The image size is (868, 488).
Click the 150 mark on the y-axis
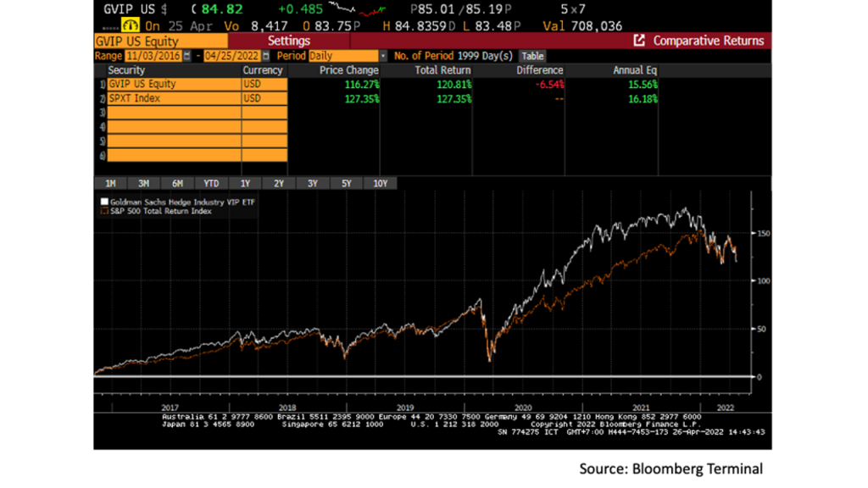pyautogui.click(x=764, y=233)
